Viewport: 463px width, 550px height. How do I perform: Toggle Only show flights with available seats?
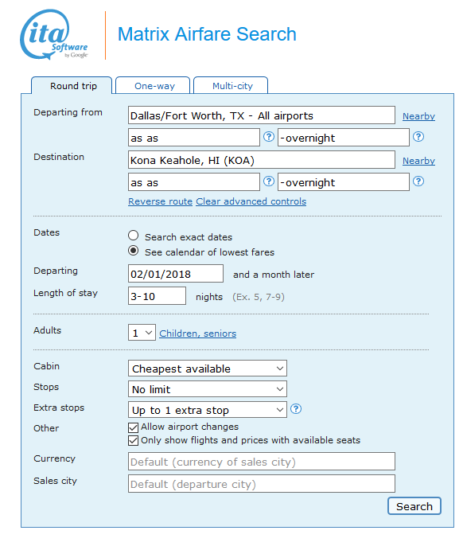(133, 441)
